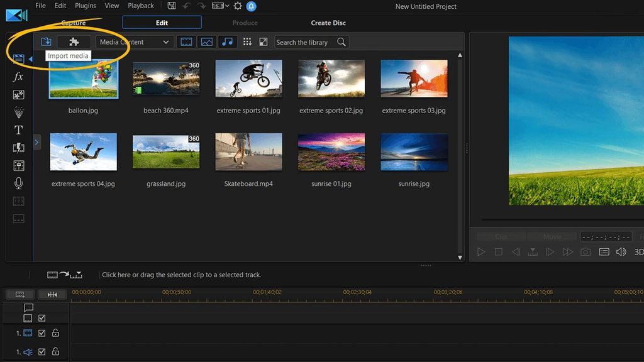Switch to the Produce tab
Image resolution: width=644 pixels, height=362 pixels.
[244, 23]
